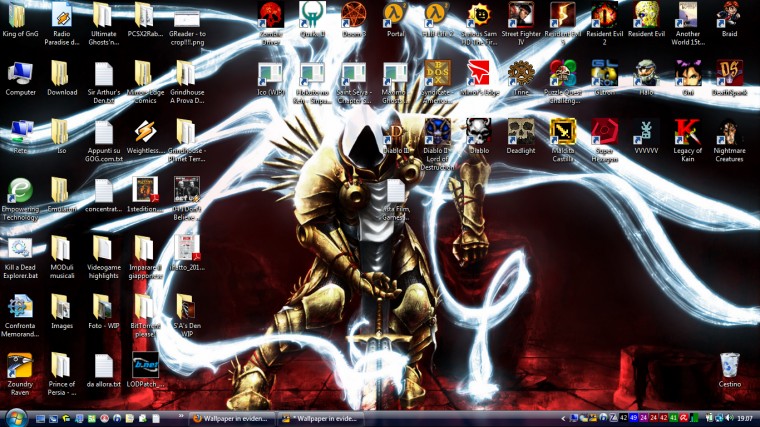Launch the Quake II shortcut
The height and width of the screenshot is (427, 760).
313,15
